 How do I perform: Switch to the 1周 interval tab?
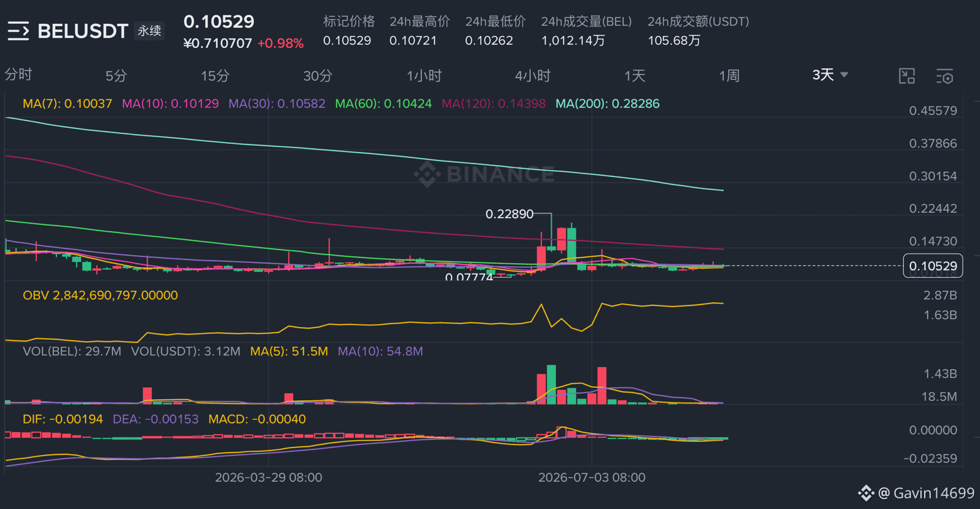[729, 76]
